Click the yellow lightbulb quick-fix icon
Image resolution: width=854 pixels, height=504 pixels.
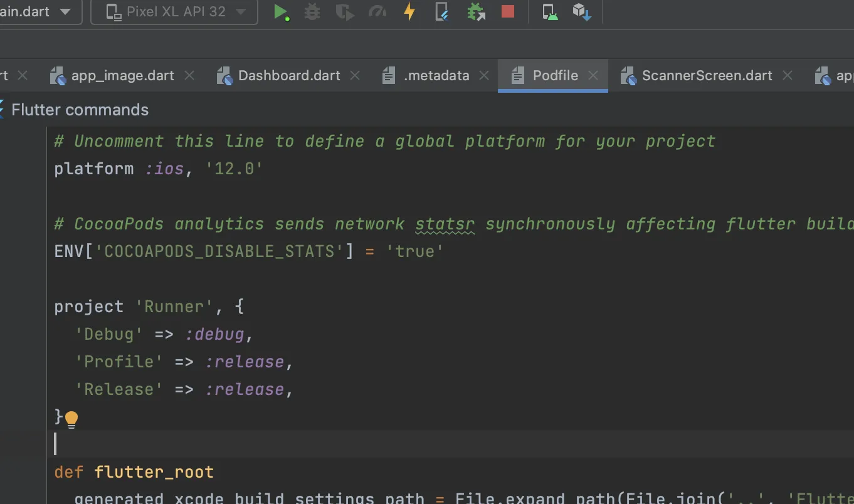point(71,419)
